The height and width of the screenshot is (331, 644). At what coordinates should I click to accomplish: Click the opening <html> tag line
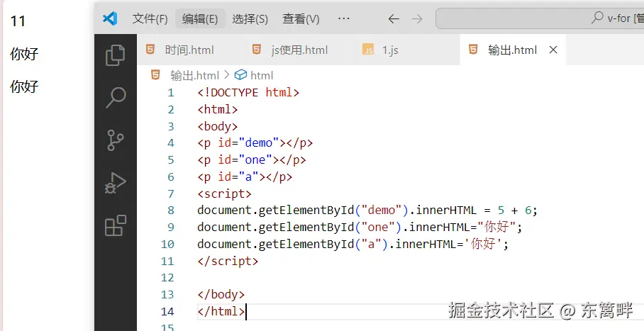click(217, 109)
